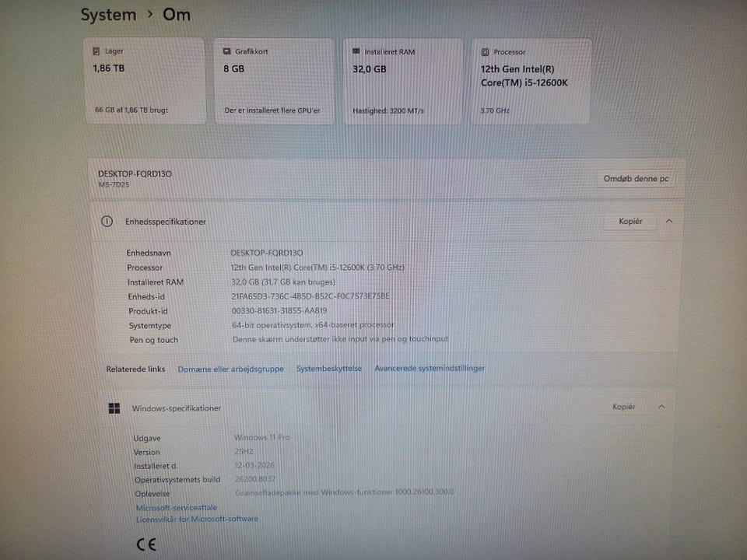Click the 'MS-7D25' model text

(x=114, y=184)
